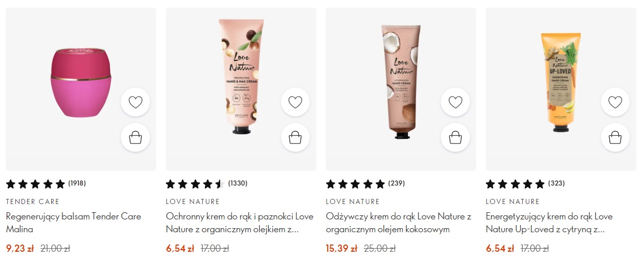Open Regenerujący balsam Tender Care Malina link
The height and width of the screenshot is (263, 644).
(73, 222)
